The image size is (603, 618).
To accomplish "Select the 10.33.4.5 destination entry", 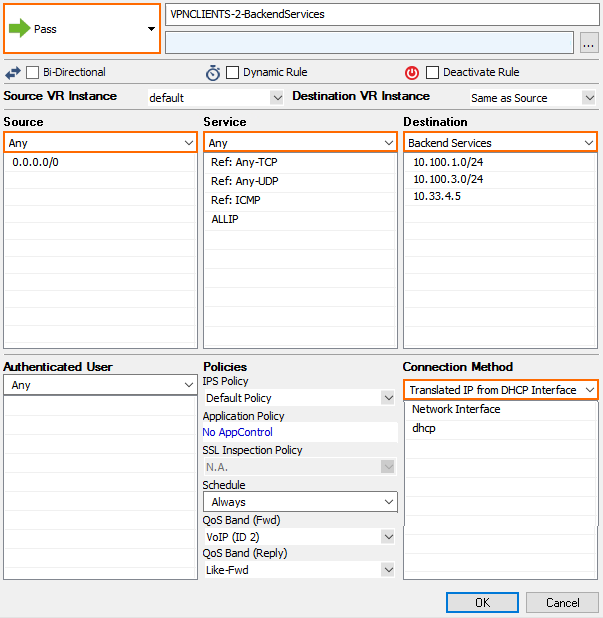I will (500, 196).
